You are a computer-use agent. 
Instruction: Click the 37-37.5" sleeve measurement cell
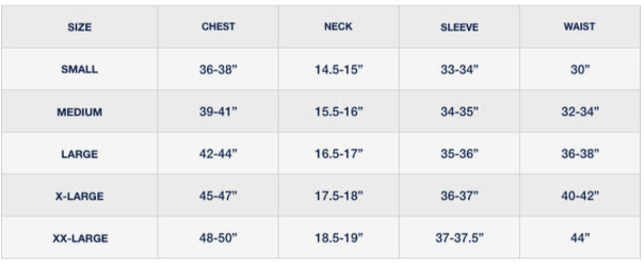pos(459,238)
